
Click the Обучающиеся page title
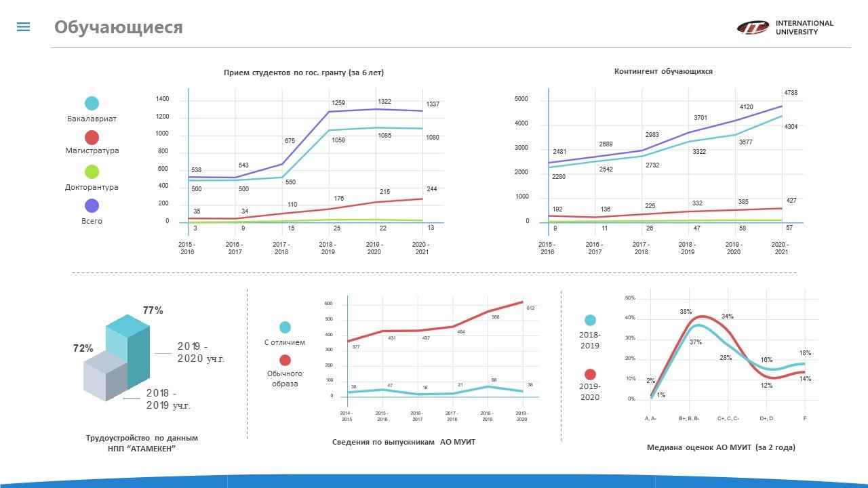coord(119,27)
